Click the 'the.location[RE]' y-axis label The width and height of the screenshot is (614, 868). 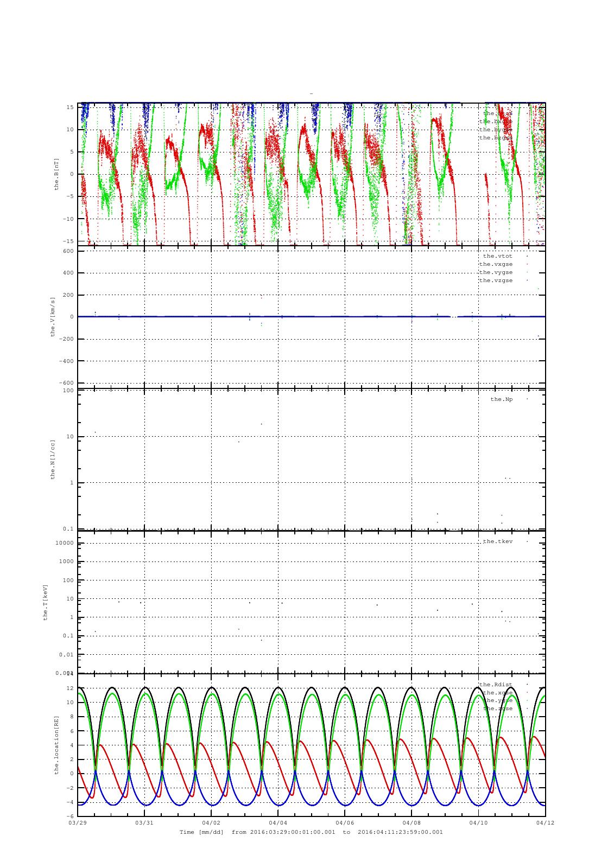click(56, 744)
